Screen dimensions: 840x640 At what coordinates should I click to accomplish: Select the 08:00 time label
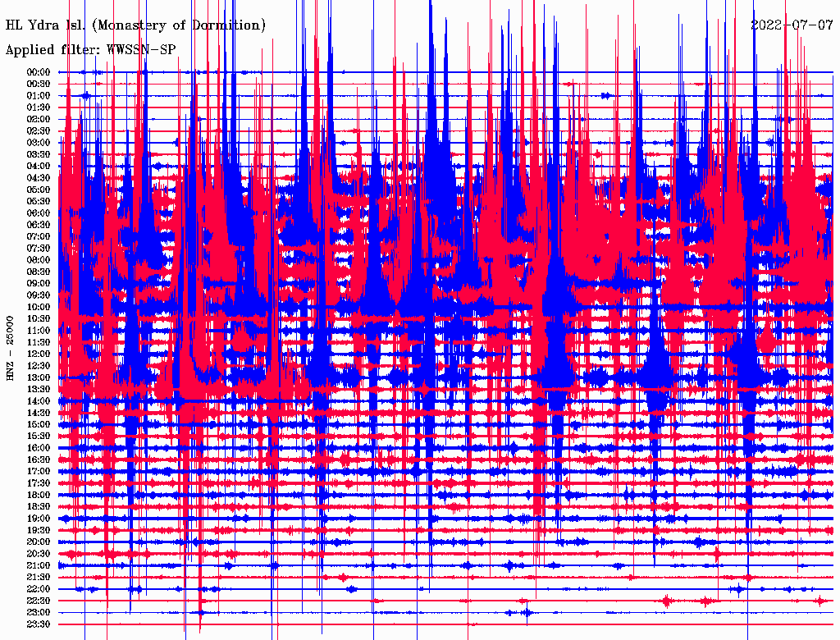pos(39,260)
